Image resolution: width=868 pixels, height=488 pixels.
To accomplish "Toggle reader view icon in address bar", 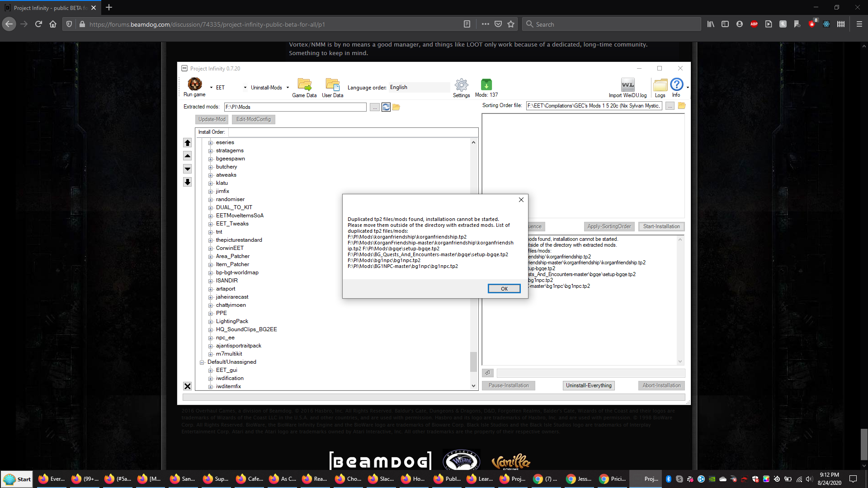I will [467, 24].
